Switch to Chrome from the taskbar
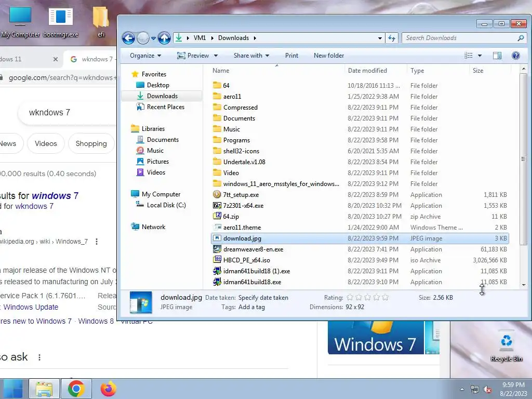The width and height of the screenshot is (532, 399). (x=76, y=389)
